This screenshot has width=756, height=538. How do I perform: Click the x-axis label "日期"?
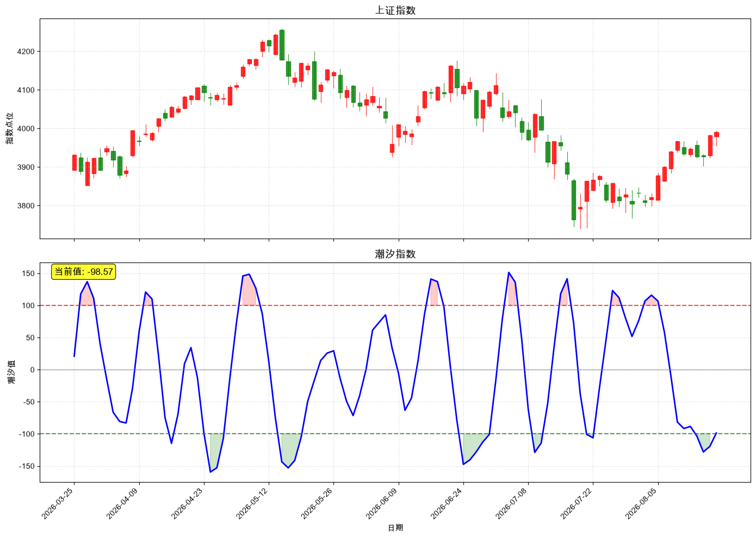[395, 528]
